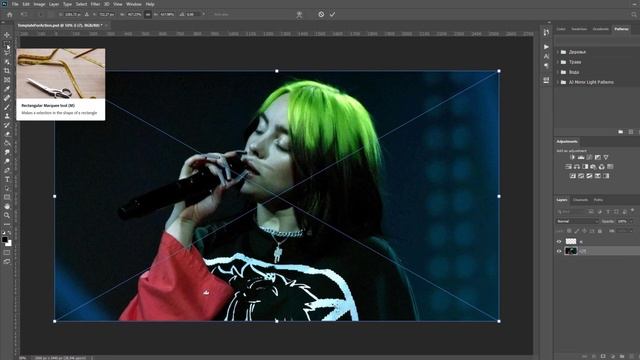Expand the Light Patterns folder

click(x=558, y=82)
